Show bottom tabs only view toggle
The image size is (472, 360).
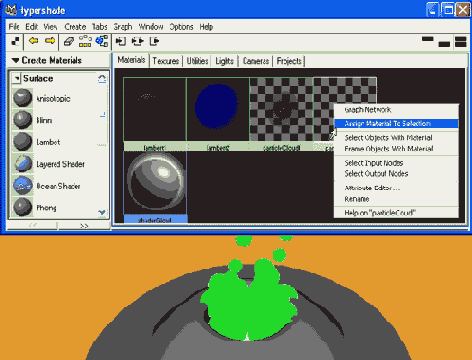click(444, 44)
